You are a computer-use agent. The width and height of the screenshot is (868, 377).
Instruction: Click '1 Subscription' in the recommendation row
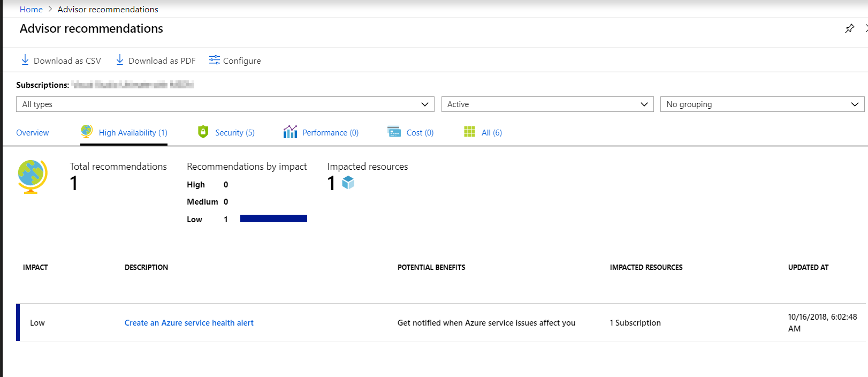[635, 323]
